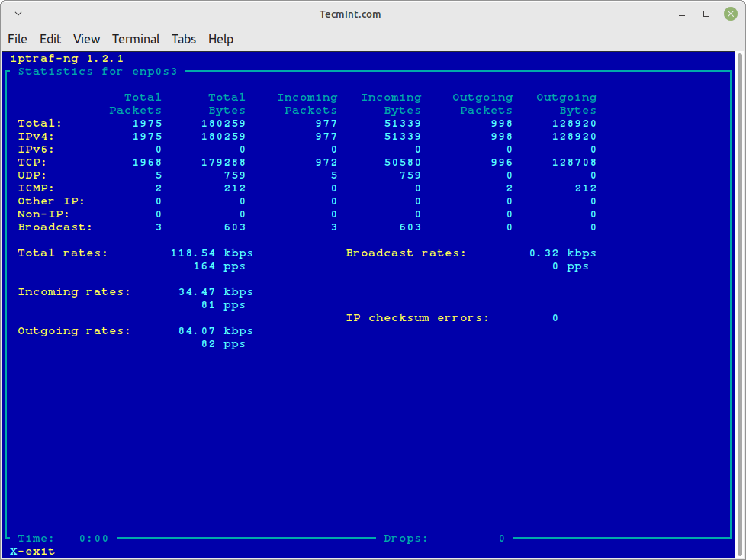Click the 84.07 kbps outgoing rate

tap(216, 331)
